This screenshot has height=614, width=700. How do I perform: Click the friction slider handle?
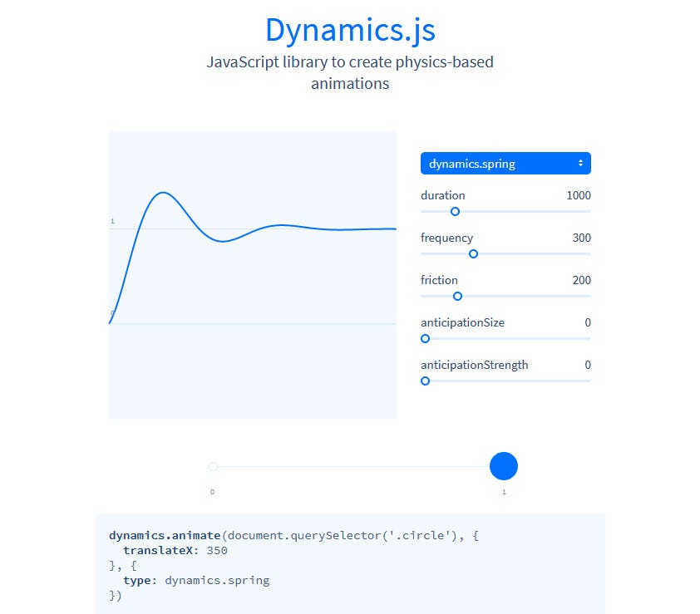(x=457, y=297)
